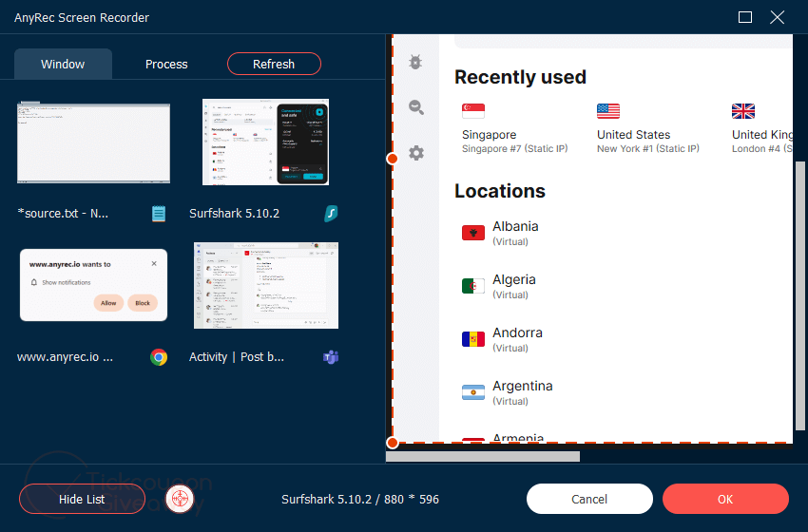Switch to the Window tab
The image size is (808, 532).
(x=63, y=64)
